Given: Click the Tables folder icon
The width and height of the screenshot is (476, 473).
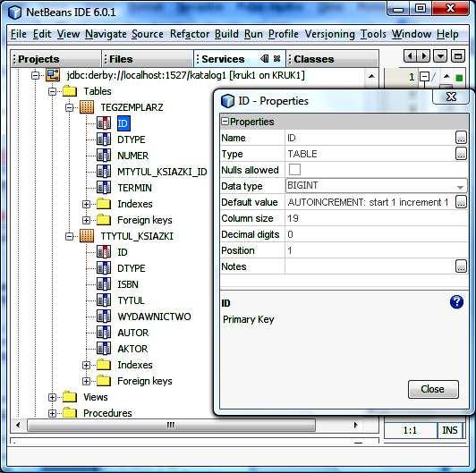Looking at the screenshot, I should [70, 91].
